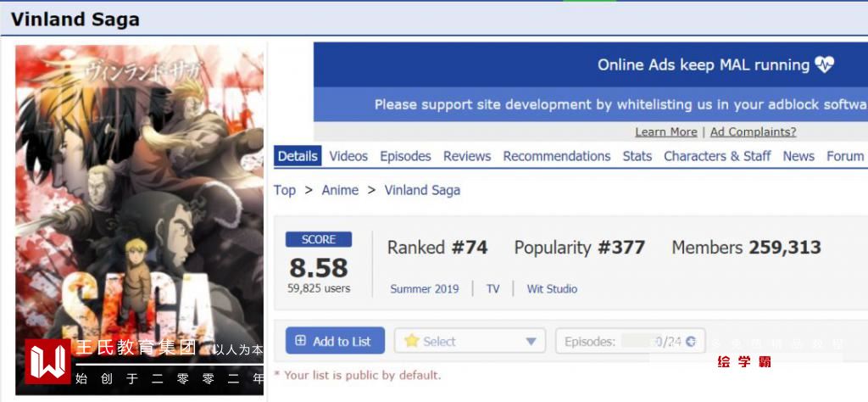Click the plus icon on Add to List
Screen dimensions: 868x402
coord(301,341)
